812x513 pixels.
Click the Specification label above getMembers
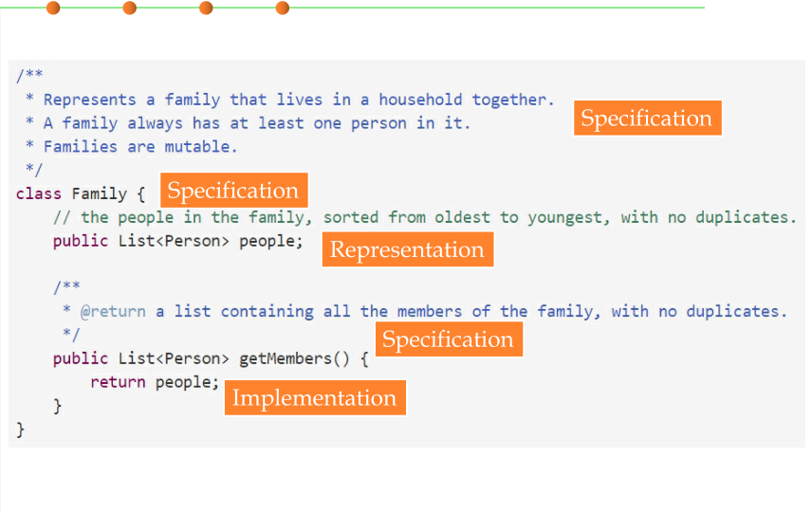[x=449, y=339]
